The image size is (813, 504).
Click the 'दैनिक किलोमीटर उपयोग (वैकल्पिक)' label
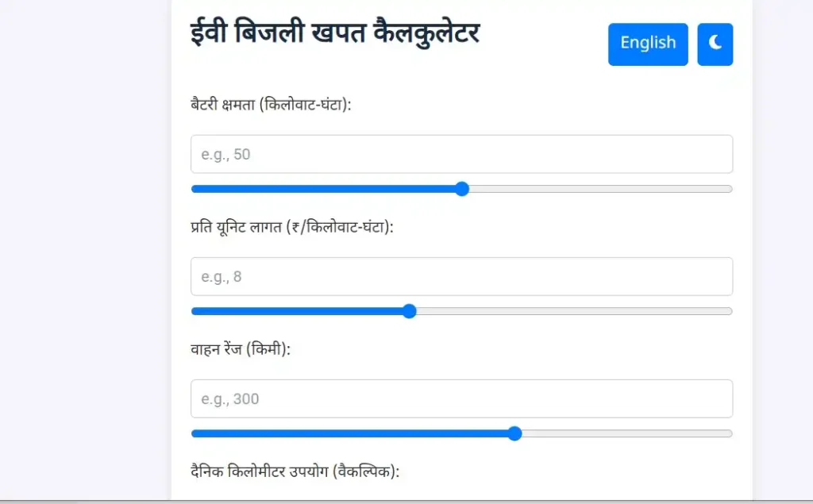(295, 471)
